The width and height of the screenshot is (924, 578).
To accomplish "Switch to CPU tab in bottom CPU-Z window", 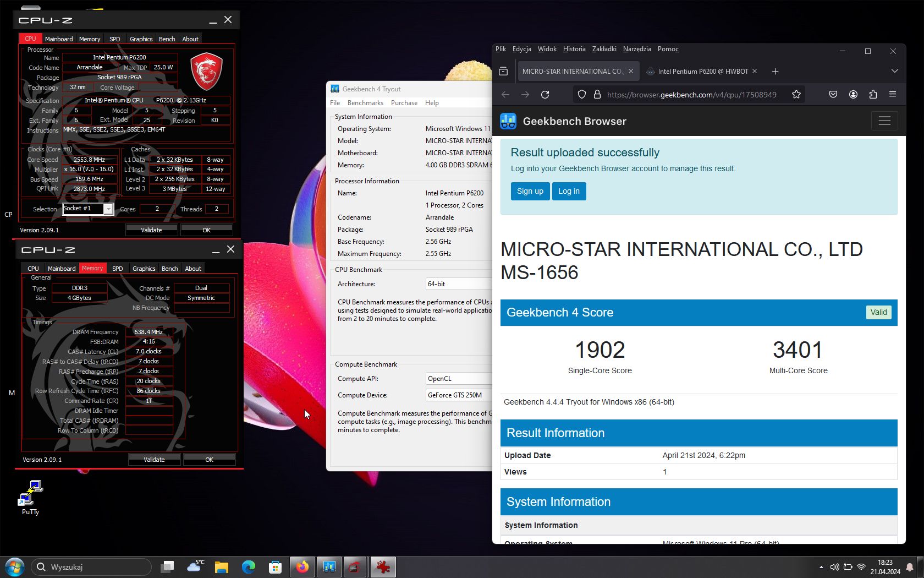I will pos(33,269).
